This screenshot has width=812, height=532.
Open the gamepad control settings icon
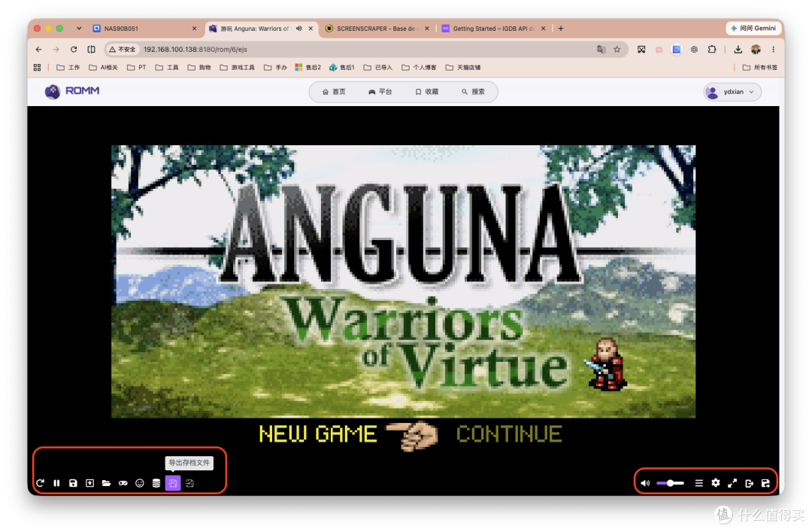point(123,483)
